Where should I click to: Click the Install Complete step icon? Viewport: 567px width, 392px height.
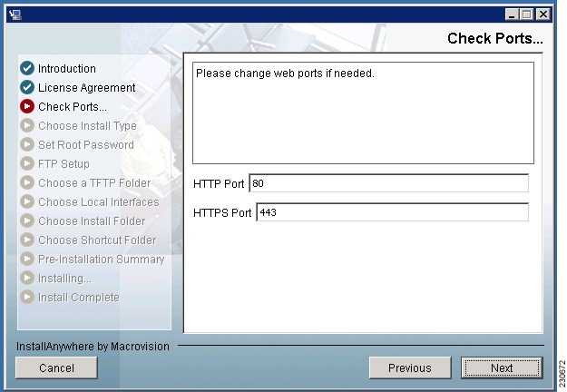27,297
